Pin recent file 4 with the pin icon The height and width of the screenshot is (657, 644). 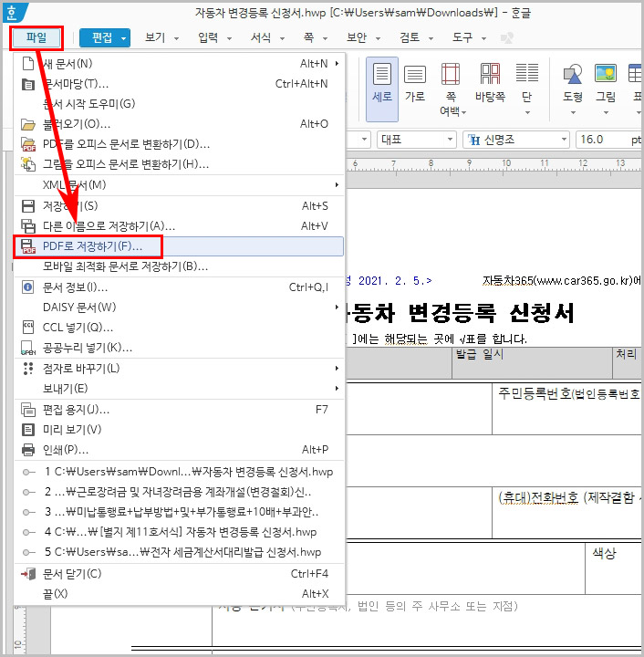pyautogui.click(x=28, y=533)
